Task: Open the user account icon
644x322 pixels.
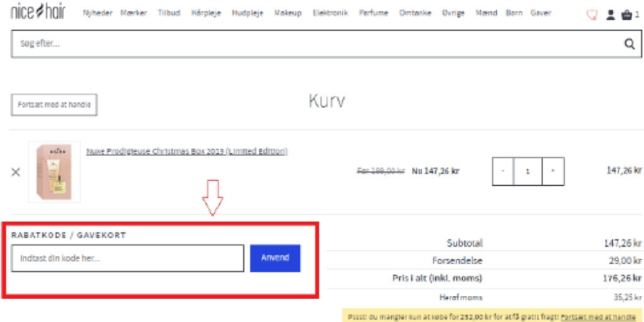Action: tap(611, 15)
